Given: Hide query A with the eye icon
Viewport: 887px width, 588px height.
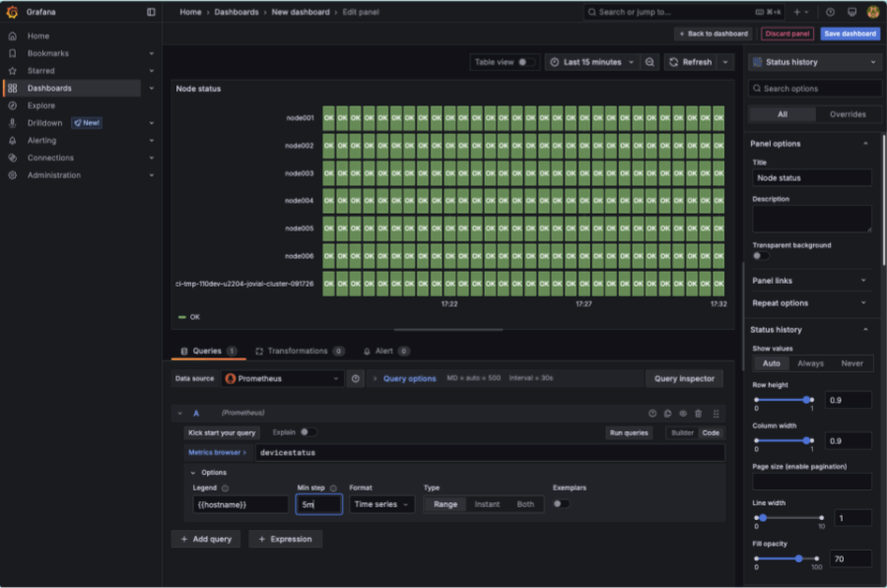Looking at the screenshot, I should click(683, 414).
